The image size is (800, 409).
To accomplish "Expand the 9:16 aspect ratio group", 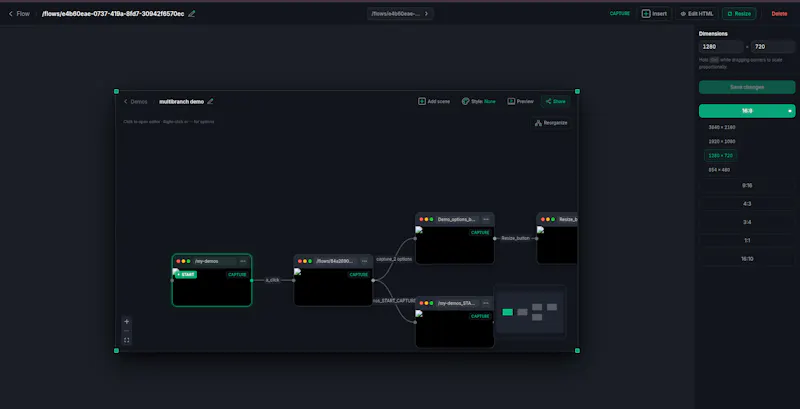I will pos(747,186).
